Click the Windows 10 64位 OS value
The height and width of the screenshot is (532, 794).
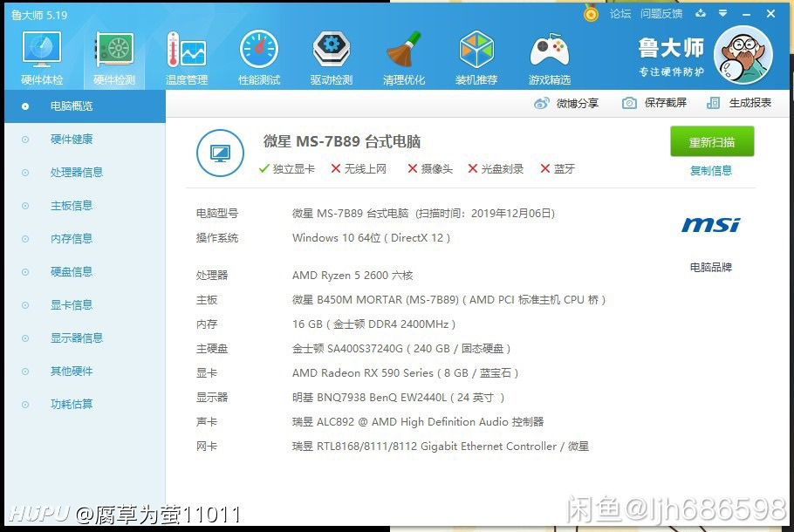pos(371,238)
